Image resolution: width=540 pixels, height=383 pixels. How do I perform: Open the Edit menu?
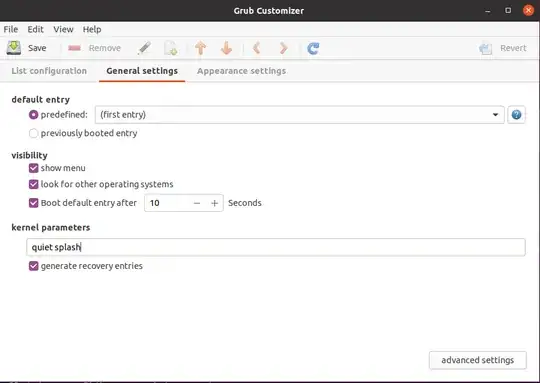(x=35, y=29)
